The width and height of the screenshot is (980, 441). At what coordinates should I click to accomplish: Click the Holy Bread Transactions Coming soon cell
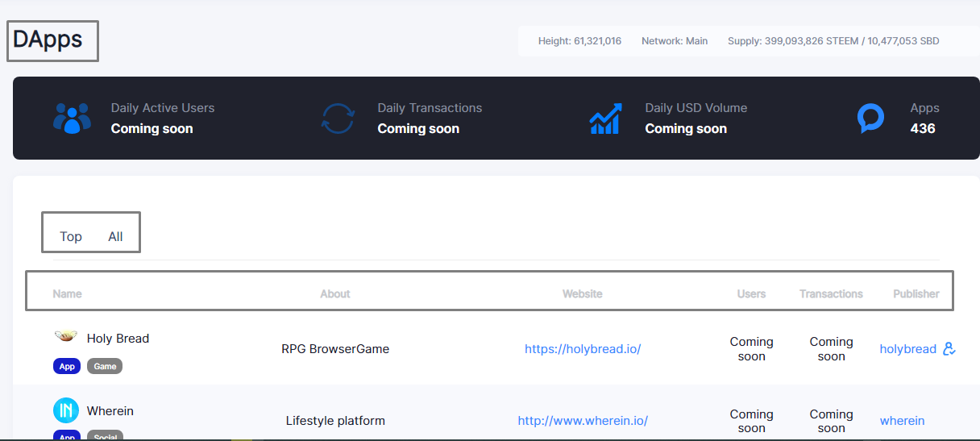coord(831,349)
